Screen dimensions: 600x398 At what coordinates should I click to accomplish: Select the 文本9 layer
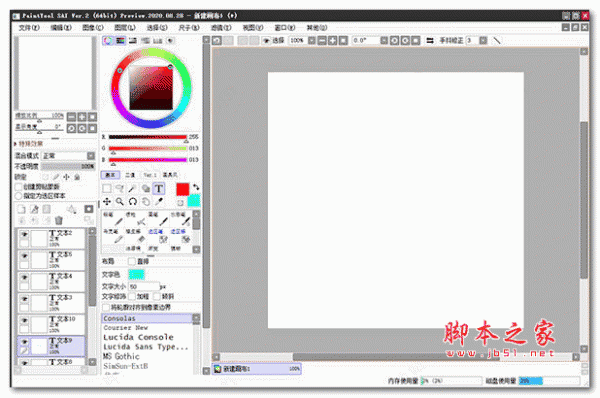(x=51, y=346)
